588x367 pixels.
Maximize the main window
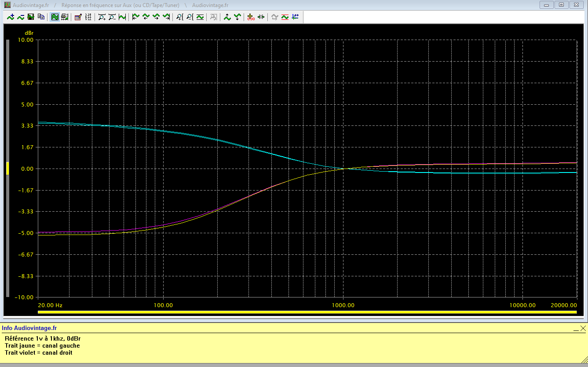click(561, 5)
